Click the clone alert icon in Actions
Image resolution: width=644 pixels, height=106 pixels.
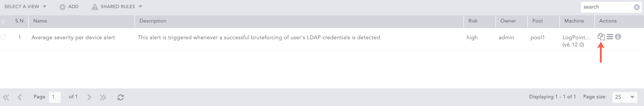coord(601,37)
